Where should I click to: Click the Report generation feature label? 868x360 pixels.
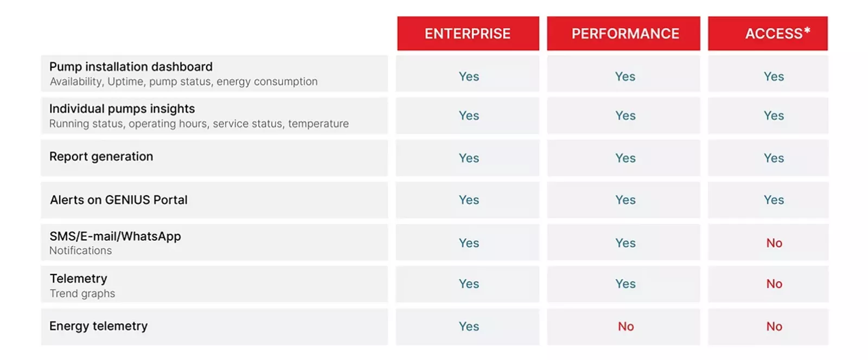[x=101, y=157]
